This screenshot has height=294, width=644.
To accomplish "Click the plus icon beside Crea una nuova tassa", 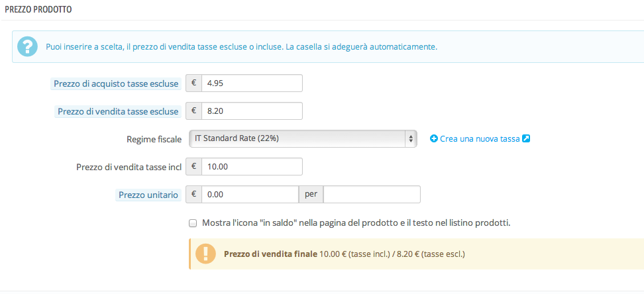I will coord(434,138).
